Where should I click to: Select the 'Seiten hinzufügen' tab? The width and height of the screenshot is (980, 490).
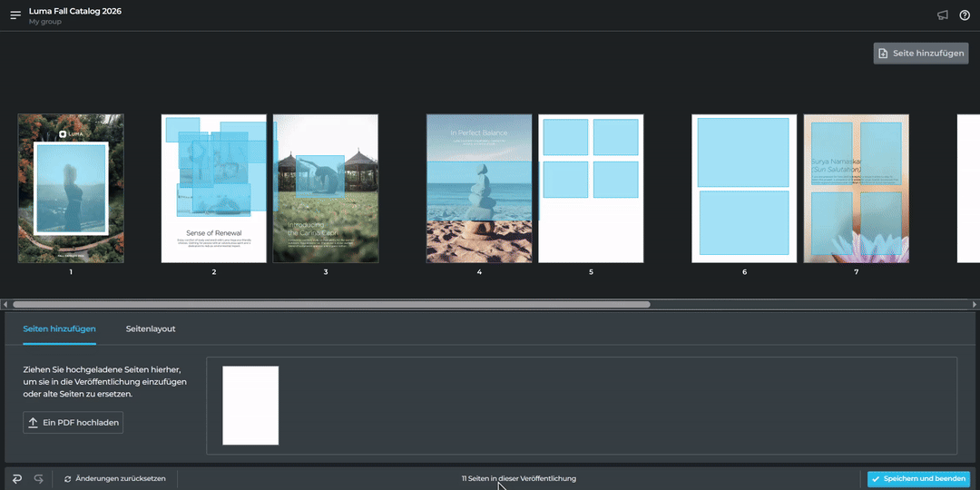[x=59, y=328]
